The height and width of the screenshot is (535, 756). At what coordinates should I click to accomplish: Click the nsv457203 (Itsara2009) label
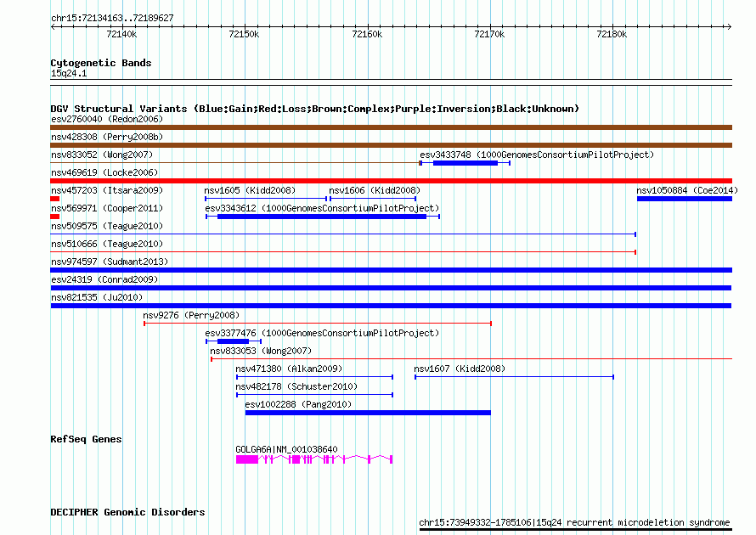107,190
